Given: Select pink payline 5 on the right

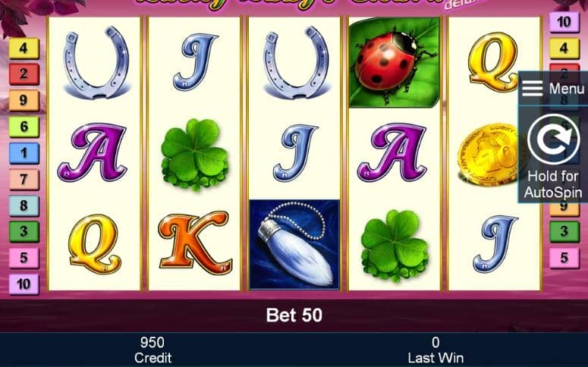Looking at the screenshot, I should (x=564, y=258).
